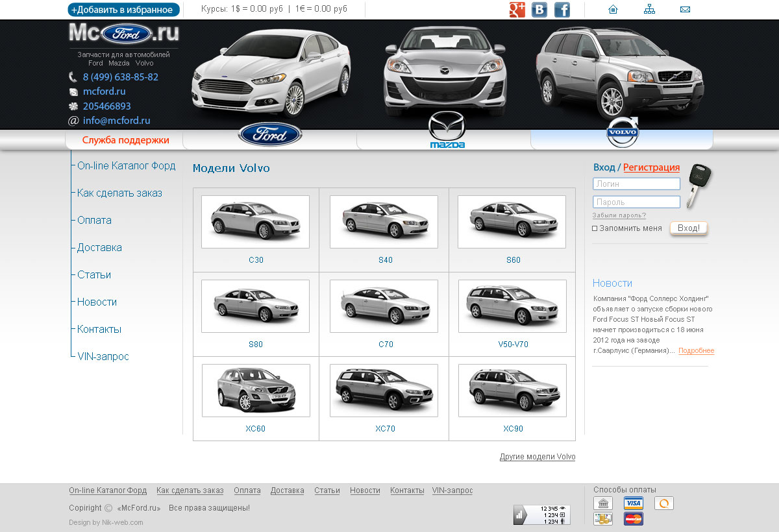The height and width of the screenshot is (532, 779).
Task: Click footer link On-line Каталог Форд
Action: [x=108, y=490]
